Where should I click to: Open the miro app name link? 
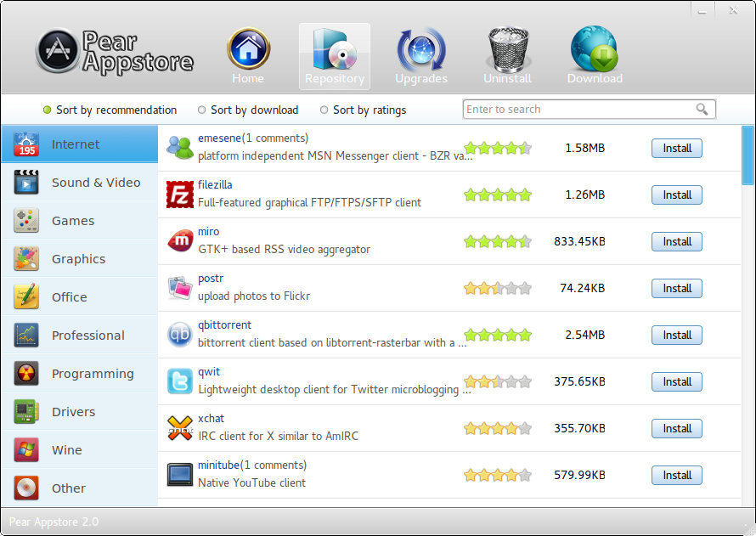[x=208, y=231]
